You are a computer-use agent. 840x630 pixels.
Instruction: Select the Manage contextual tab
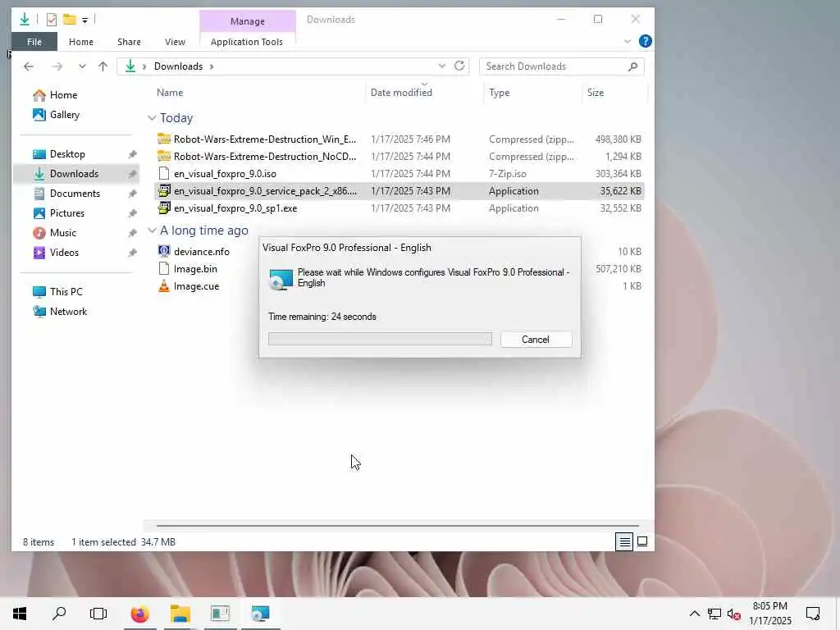click(x=248, y=21)
